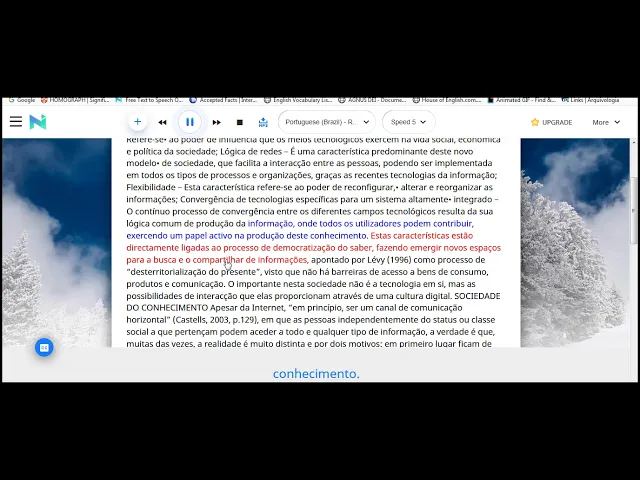Open the Accepted Facts bookmark

(x=224, y=100)
